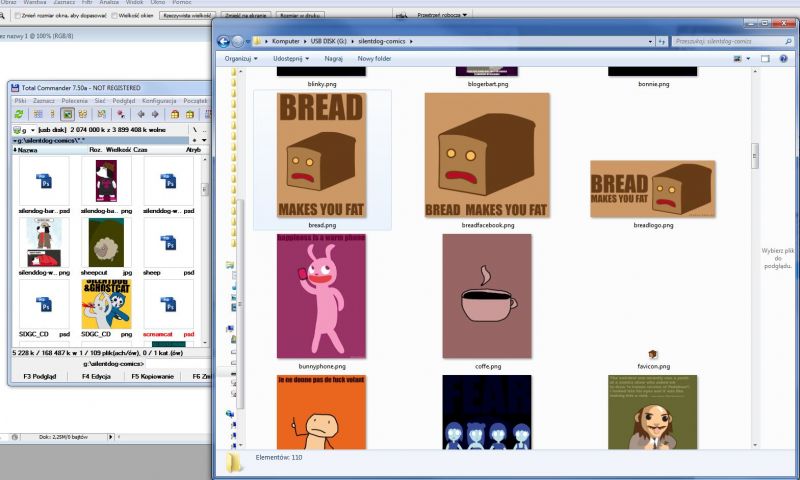Select sheepcut jpg thumbnail in Total Commander
The height and width of the screenshot is (480, 800).
pyautogui.click(x=106, y=243)
